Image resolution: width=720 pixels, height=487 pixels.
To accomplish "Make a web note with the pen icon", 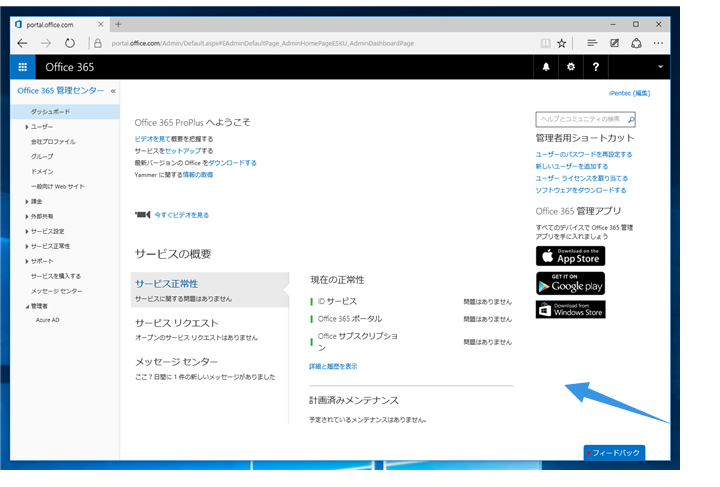I will (x=614, y=43).
